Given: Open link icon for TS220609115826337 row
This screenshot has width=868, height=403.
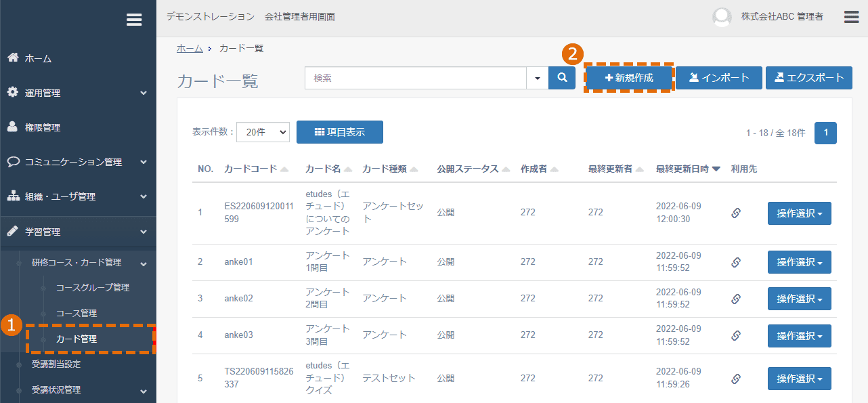Looking at the screenshot, I should coord(736,379).
